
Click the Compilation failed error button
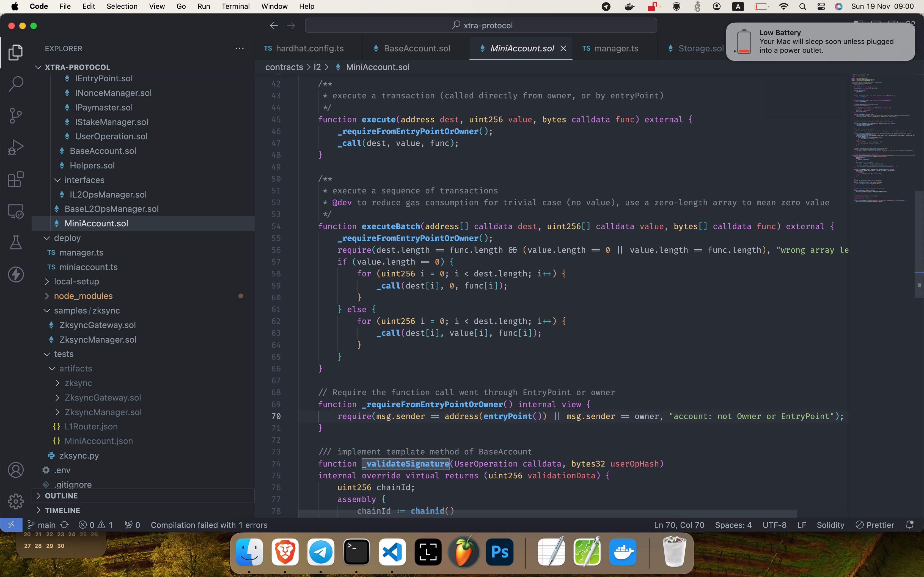pyautogui.click(x=209, y=525)
